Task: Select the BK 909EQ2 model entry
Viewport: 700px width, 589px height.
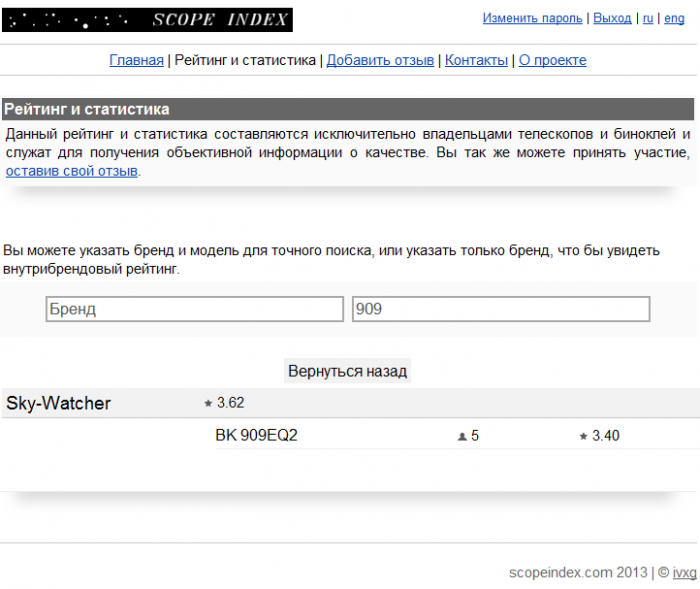Action: coord(256,435)
